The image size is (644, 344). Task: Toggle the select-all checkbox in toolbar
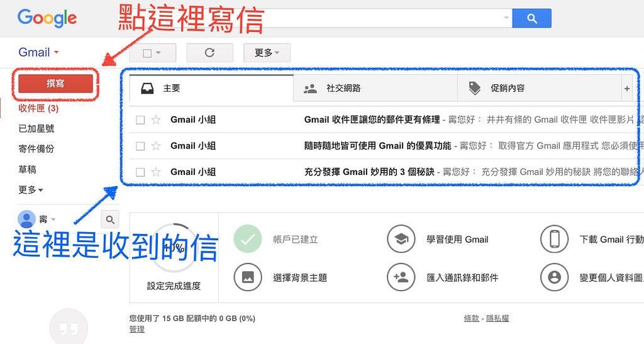tap(147, 53)
